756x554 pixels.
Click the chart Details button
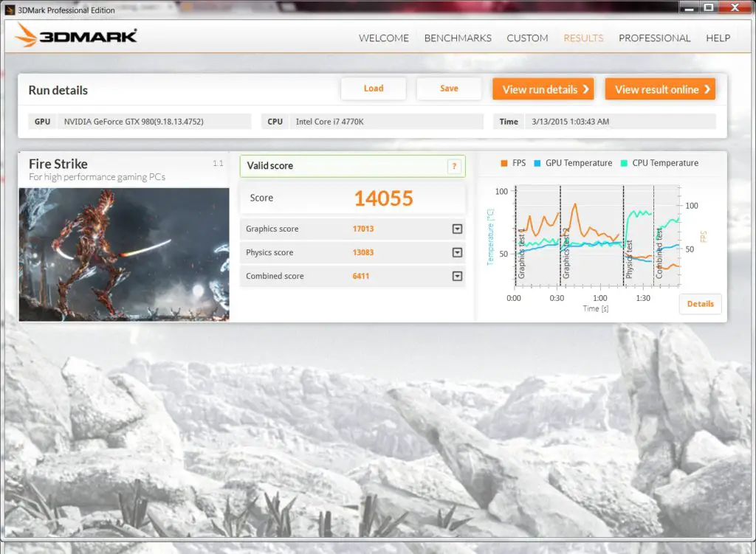pyautogui.click(x=700, y=304)
